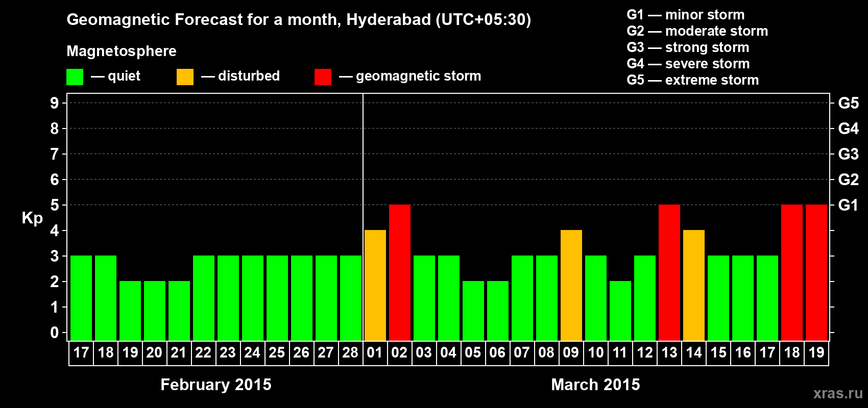Click the red bar for March 19
The image size is (868, 408).
pyautogui.click(x=816, y=273)
